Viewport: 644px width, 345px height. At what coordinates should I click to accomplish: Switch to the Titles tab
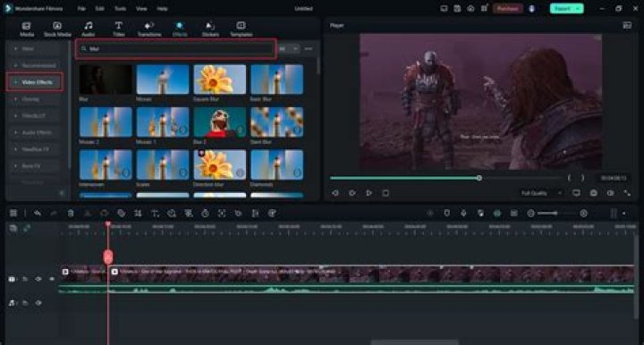(119, 29)
